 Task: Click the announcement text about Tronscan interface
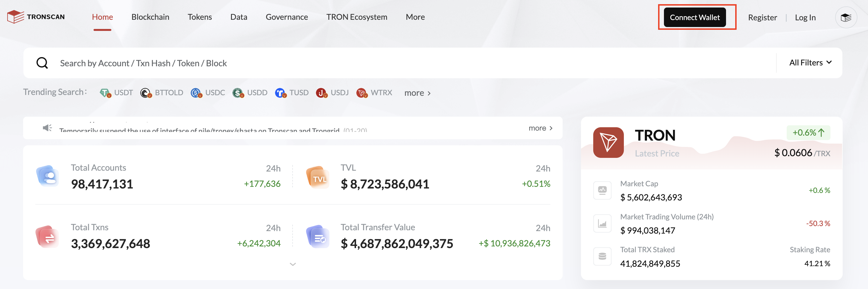[x=199, y=130]
